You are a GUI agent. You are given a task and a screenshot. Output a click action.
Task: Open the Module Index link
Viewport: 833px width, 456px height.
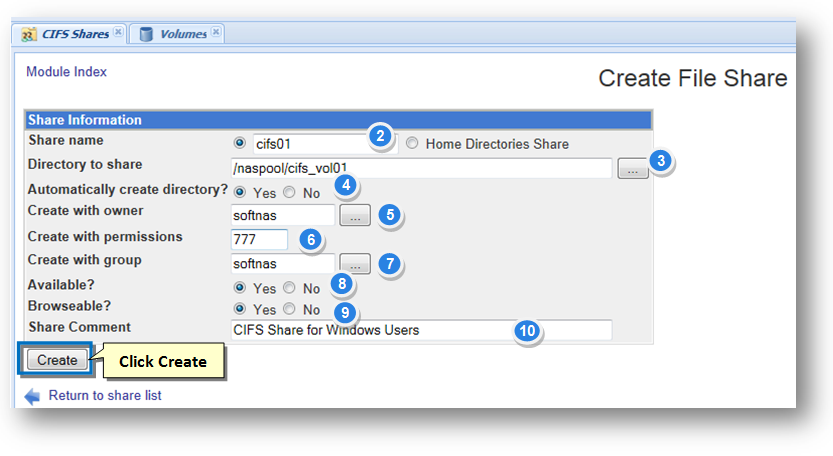click(66, 72)
